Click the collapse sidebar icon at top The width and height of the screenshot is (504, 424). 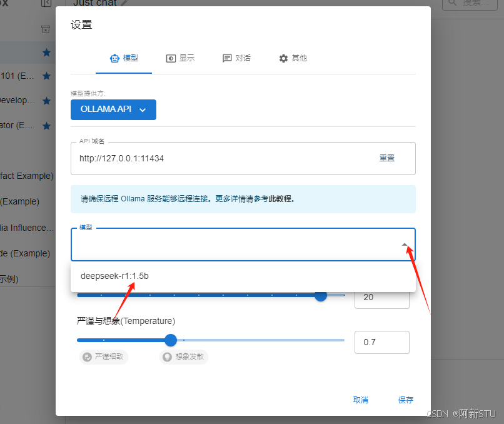(x=46, y=3)
